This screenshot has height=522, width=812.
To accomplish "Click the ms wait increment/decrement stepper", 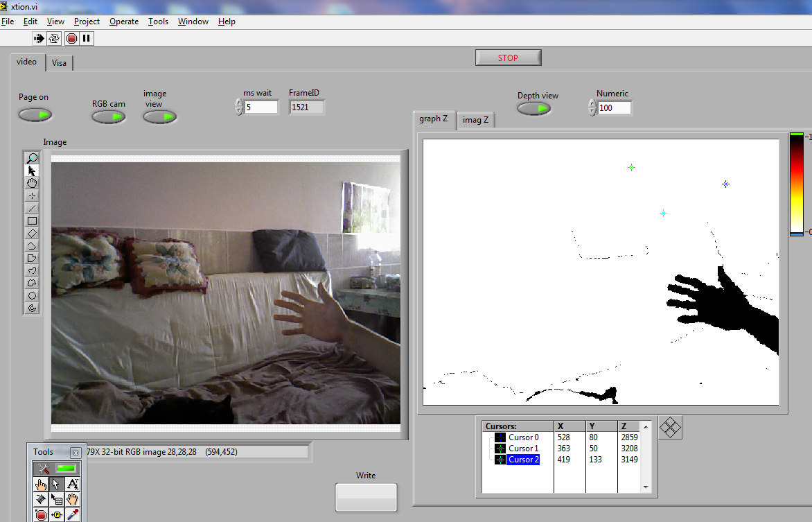I will 239,107.
